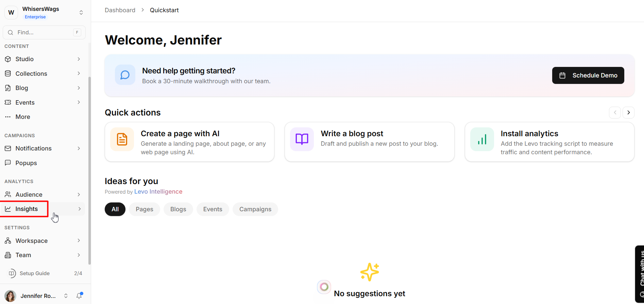Click the purple blog book icon
644x304 pixels.
pos(302,139)
